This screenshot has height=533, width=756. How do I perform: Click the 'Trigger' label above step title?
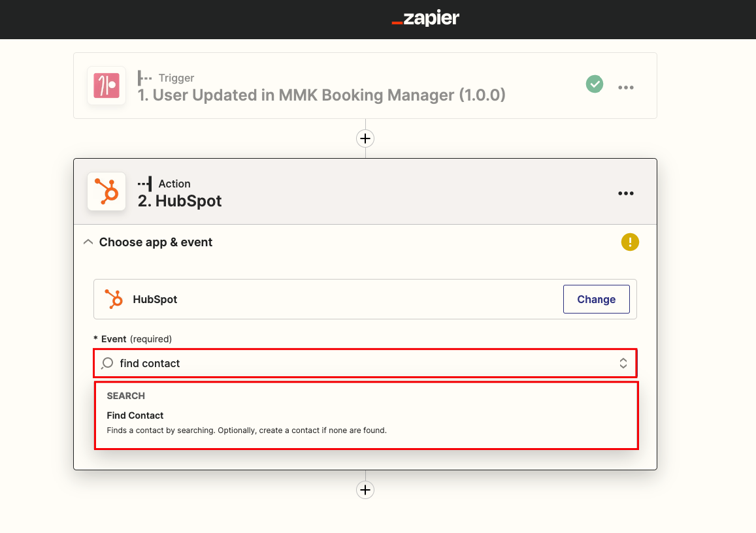(176, 78)
